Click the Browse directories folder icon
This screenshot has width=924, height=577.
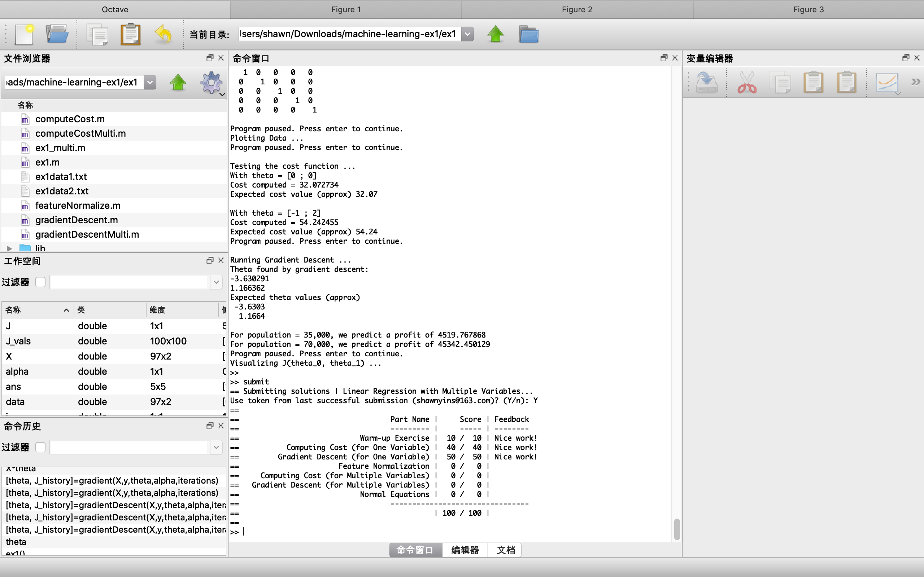pos(528,34)
